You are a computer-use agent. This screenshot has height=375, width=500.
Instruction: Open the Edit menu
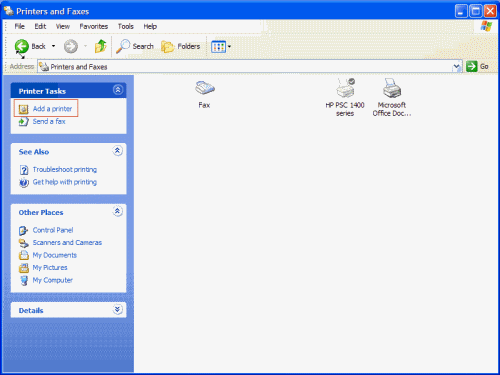40,26
